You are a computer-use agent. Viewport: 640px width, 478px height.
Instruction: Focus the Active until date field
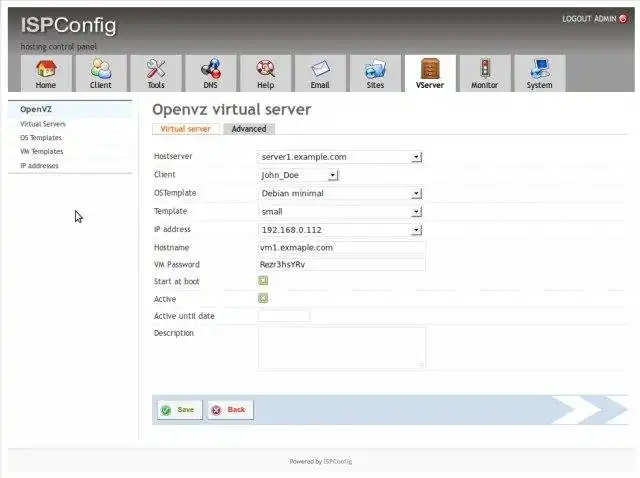click(284, 316)
